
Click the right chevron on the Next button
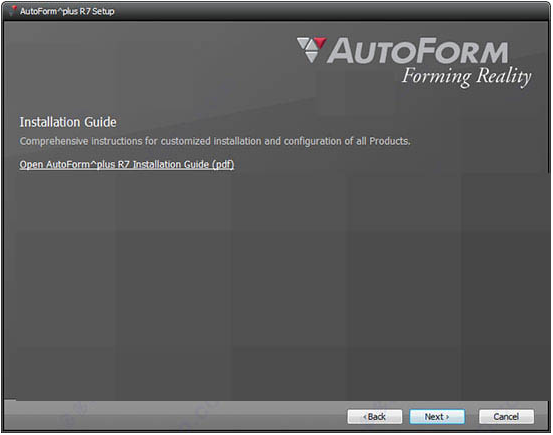448,417
